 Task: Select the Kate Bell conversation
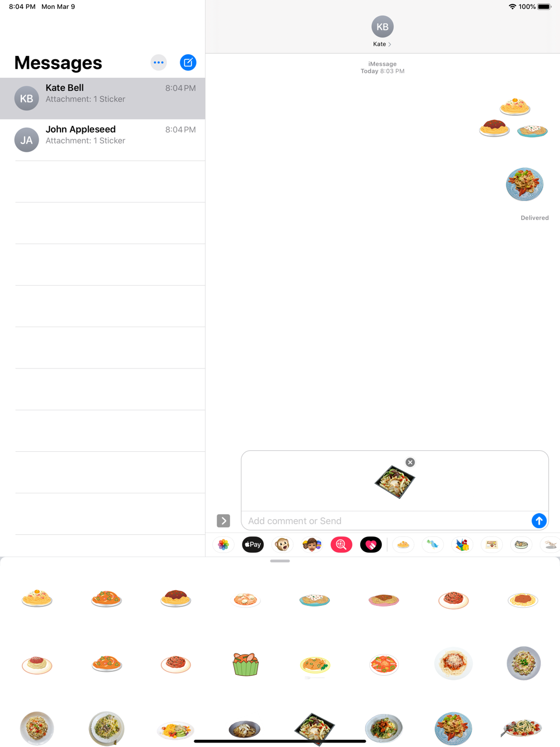(102, 99)
